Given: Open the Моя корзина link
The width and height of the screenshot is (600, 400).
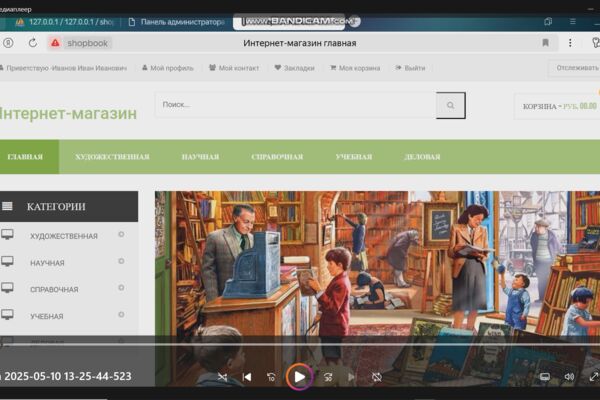Looking at the screenshot, I should point(355,68).
